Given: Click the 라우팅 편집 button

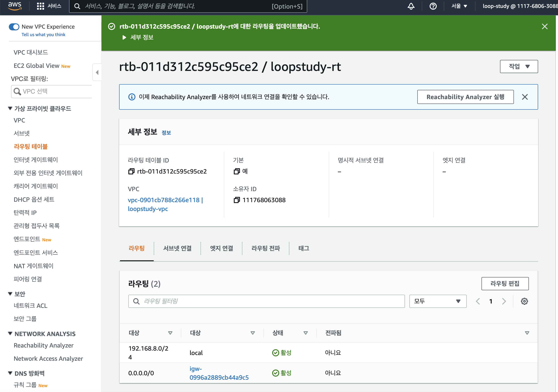Looking at the screenshot, I should 505,283.
